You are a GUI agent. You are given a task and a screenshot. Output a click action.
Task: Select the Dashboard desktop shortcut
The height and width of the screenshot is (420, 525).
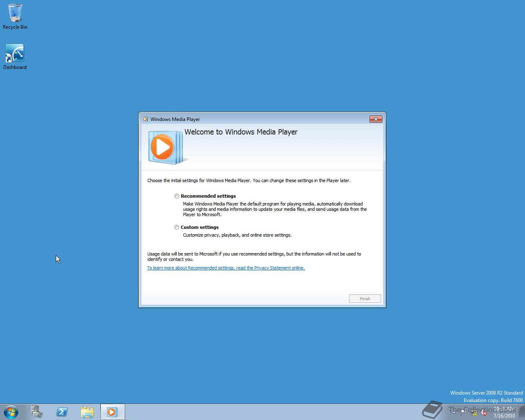(x=15, y=57)
